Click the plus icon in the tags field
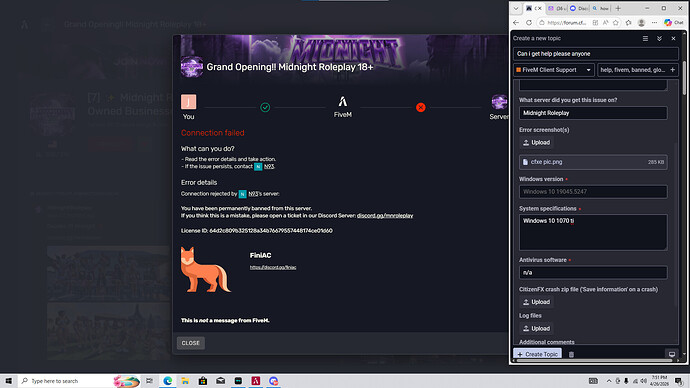 pos(673,70)
